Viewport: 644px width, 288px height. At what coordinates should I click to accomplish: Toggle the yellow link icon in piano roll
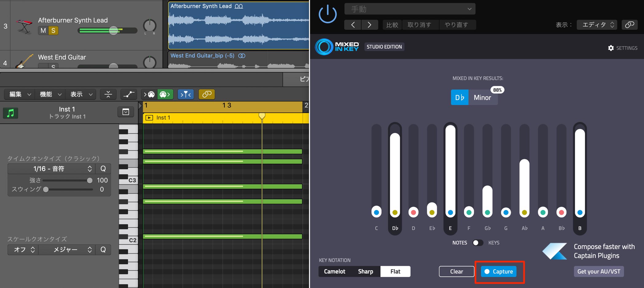point(207,94)
